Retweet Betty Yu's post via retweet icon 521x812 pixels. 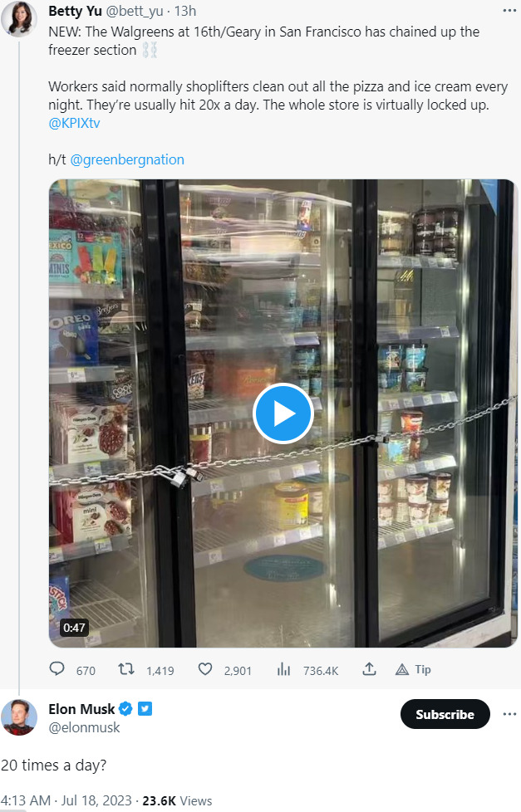coord(126,669)
